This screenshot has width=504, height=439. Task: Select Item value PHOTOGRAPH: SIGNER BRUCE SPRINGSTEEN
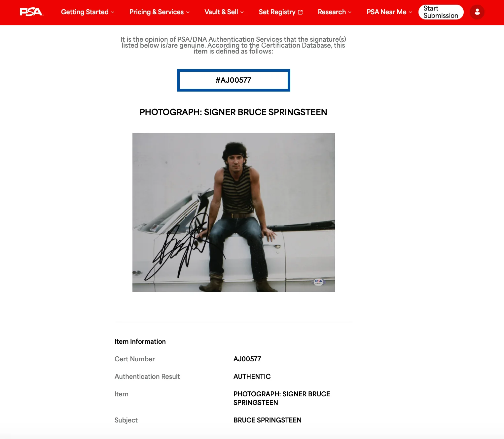282,398
